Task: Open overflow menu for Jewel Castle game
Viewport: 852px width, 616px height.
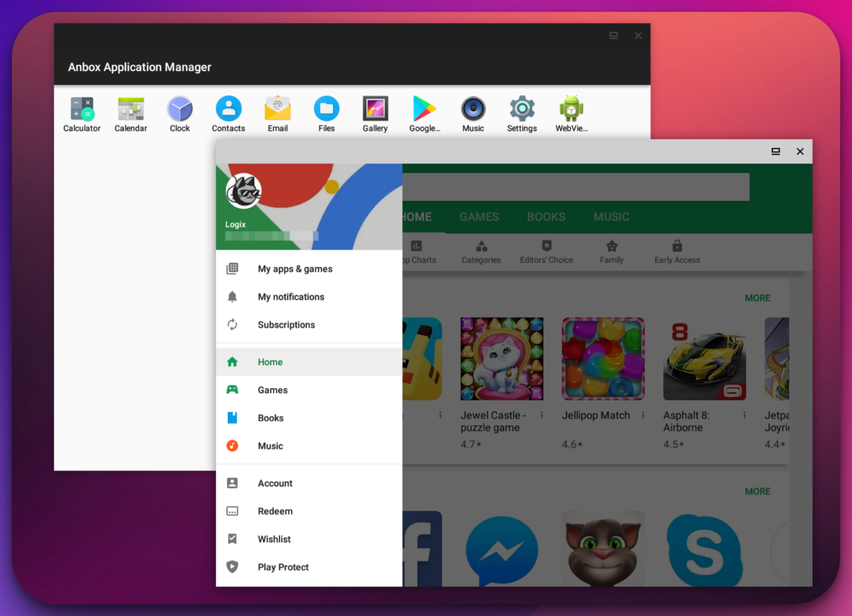Action: (x=541, y=415)
